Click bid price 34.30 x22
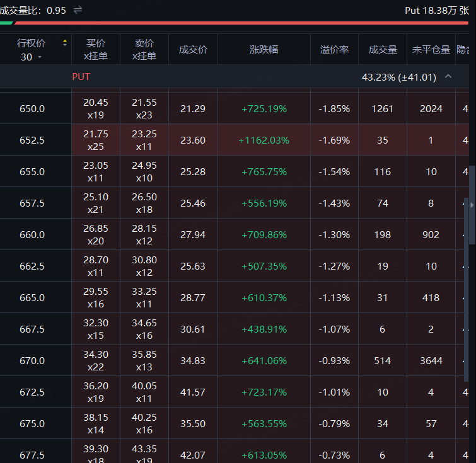This screenshot has height=463, width=476. coord(96,361)
